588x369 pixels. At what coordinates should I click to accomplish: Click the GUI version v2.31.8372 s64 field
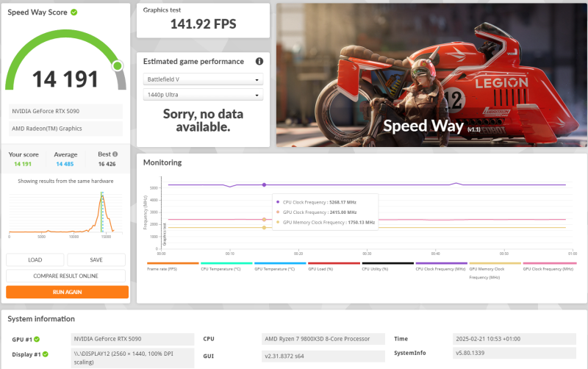click(x=323, y=357)
